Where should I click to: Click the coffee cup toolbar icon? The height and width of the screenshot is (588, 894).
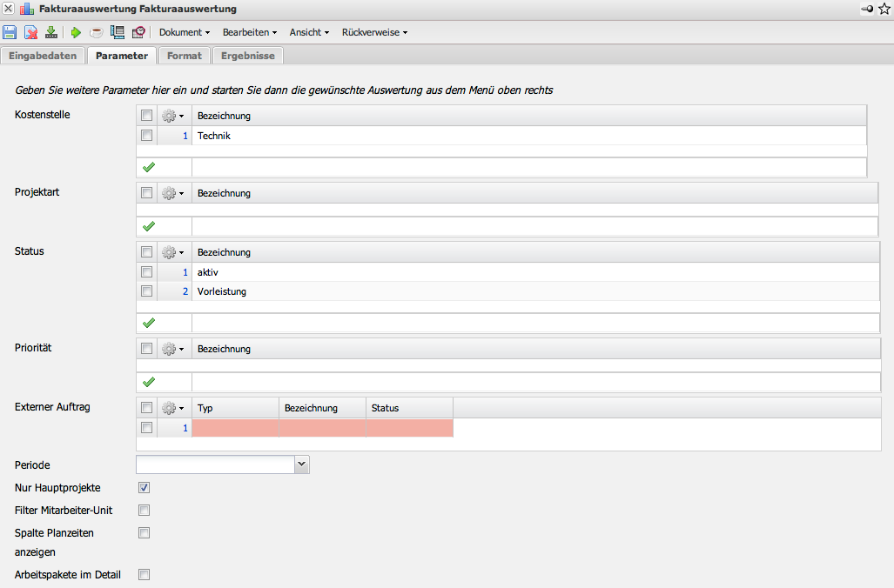[x=96, y=32]
